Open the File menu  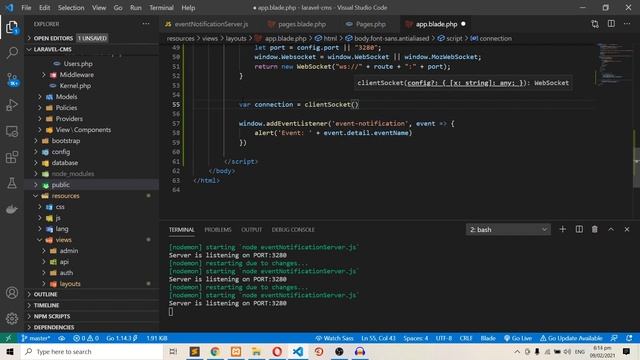pos(26,8)
